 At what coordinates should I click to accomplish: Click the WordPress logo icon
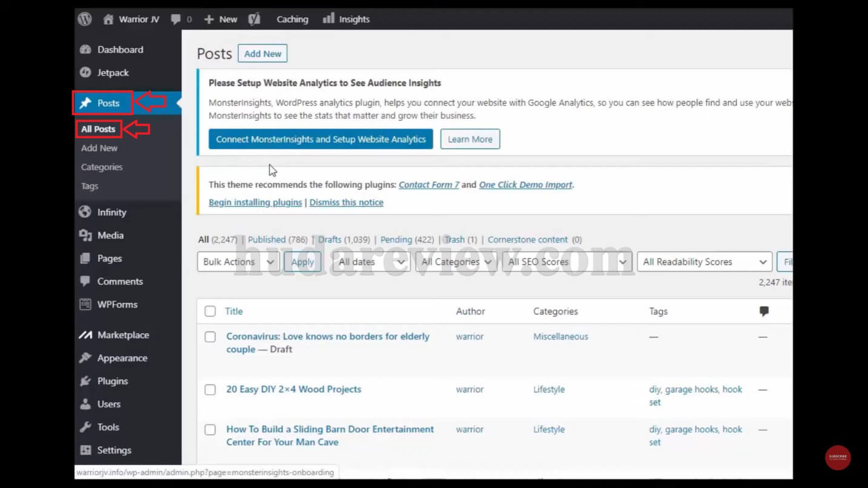tap(85, 19)
